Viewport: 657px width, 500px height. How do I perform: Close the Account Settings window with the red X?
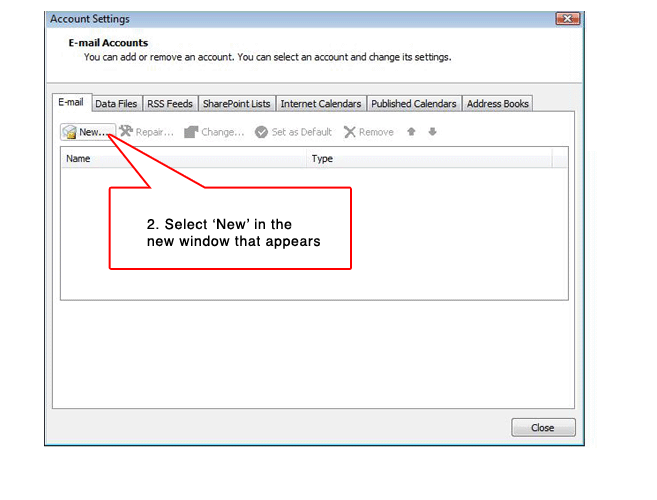567,19
